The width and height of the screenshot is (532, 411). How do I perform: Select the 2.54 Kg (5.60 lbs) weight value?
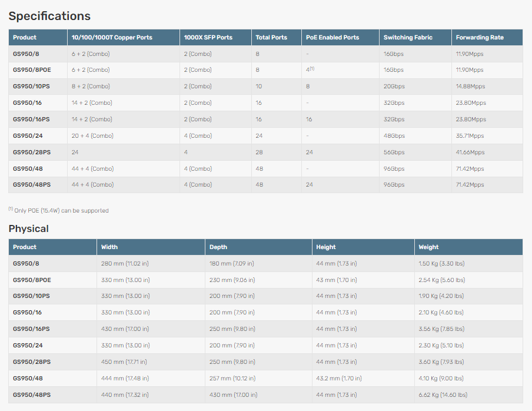(x=442, y=280)
